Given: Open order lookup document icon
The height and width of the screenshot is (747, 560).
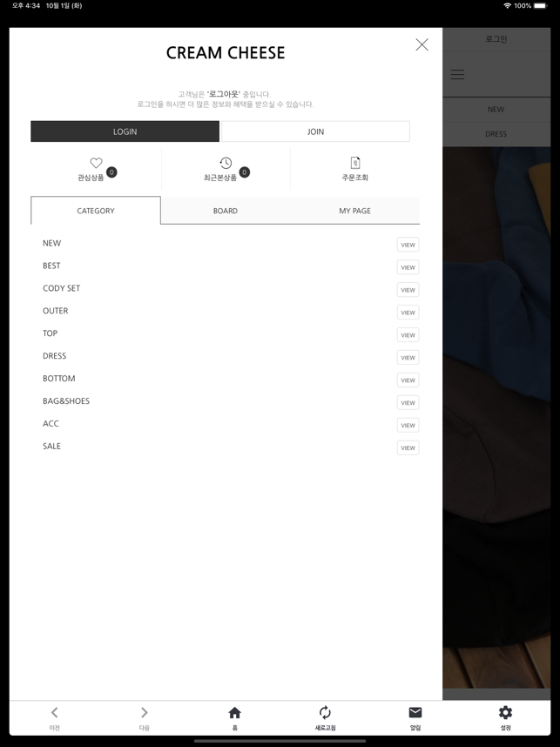Looking at the screenshot, I should coord(355,163).
